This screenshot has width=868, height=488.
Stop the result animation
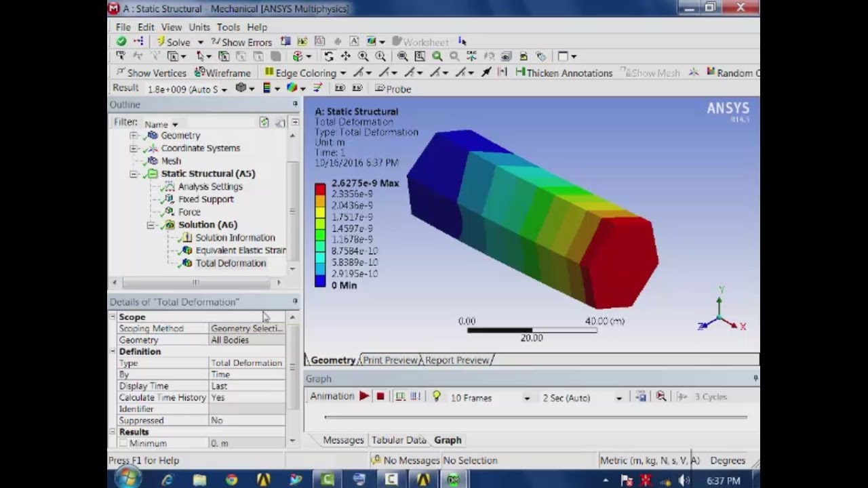380,396
